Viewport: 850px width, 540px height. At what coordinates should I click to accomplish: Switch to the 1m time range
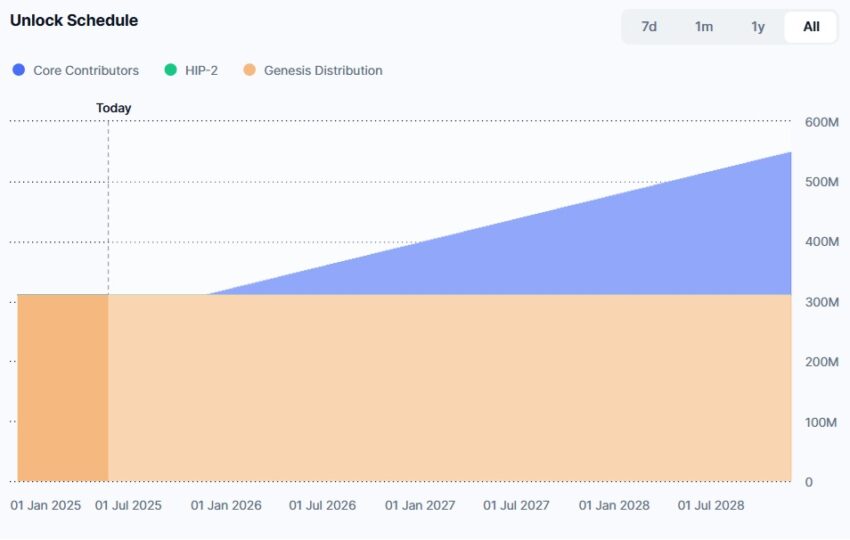(704, 27)
